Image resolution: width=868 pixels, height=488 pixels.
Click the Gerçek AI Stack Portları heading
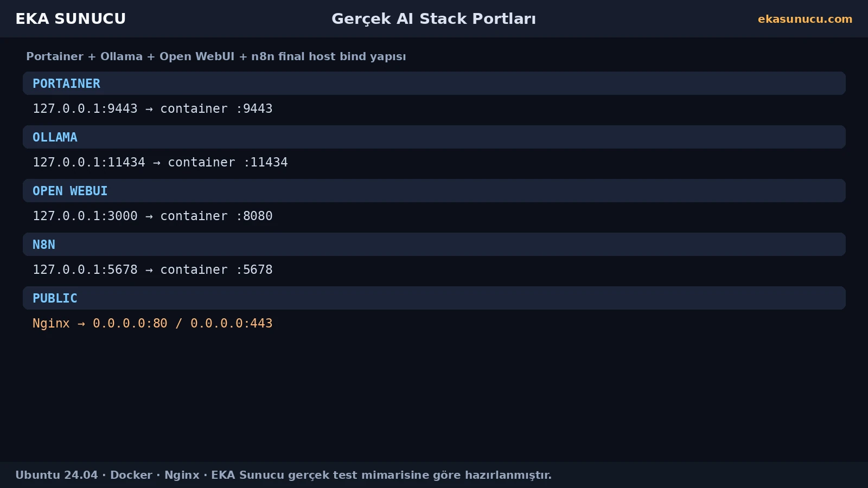pyautogui.click(x=434, y=19)
